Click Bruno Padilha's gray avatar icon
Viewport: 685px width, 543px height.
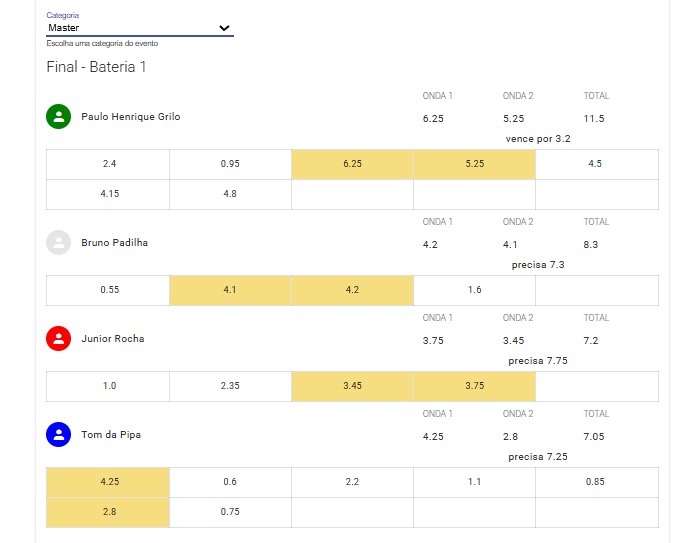pos(59,242)
